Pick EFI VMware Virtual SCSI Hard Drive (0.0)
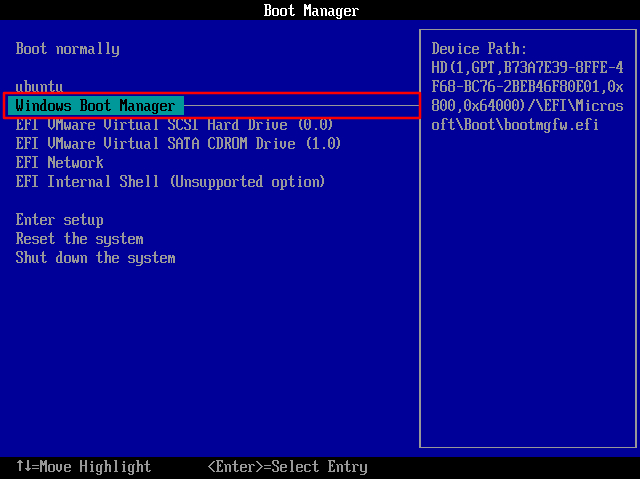Image resolution: width=640 pixels, height=479 pixels. [x=174, y=124]
